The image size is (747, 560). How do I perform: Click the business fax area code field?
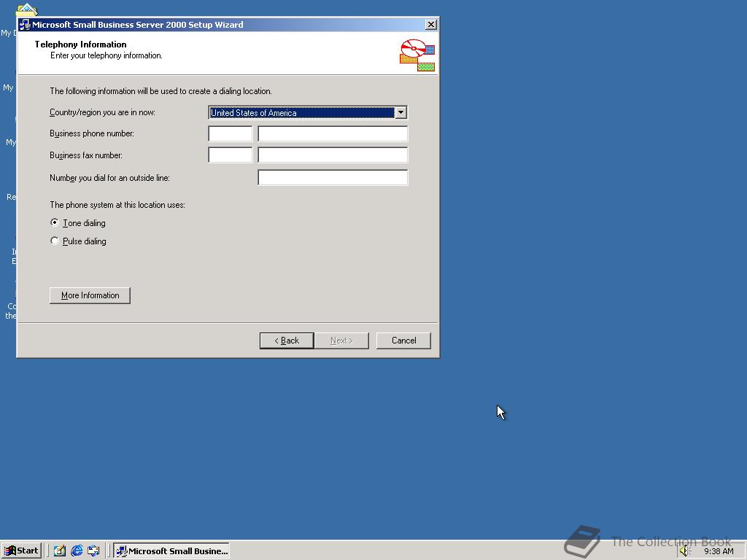click(230, 155)
